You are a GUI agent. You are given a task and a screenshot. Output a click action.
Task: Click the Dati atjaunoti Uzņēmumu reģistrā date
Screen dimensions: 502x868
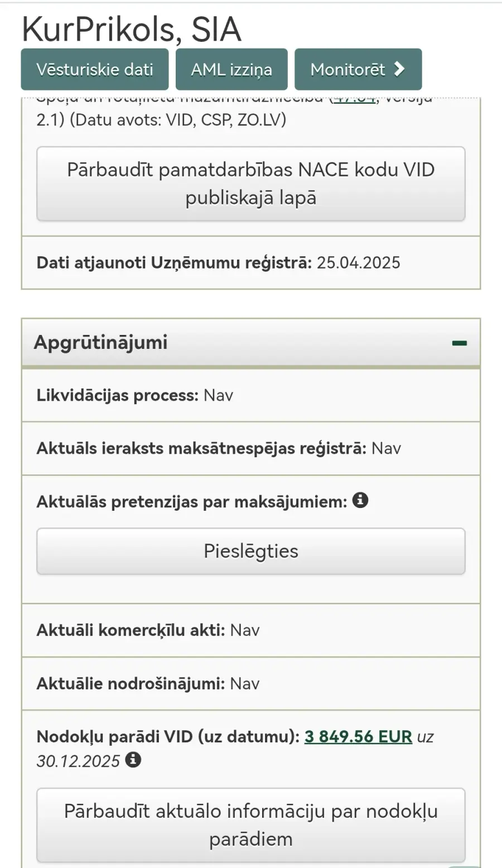[x=358, y=263]
